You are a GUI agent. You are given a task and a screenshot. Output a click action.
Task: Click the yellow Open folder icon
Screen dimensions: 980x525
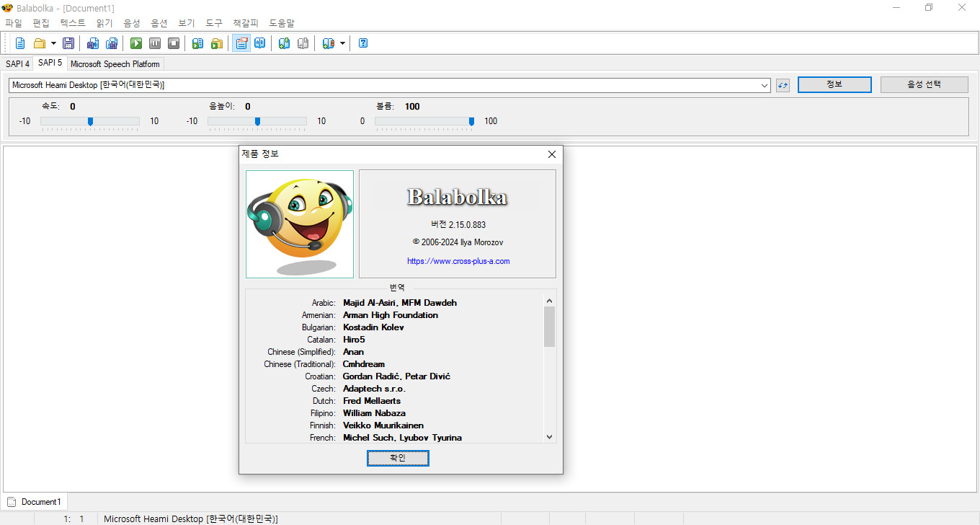point(40,43)
